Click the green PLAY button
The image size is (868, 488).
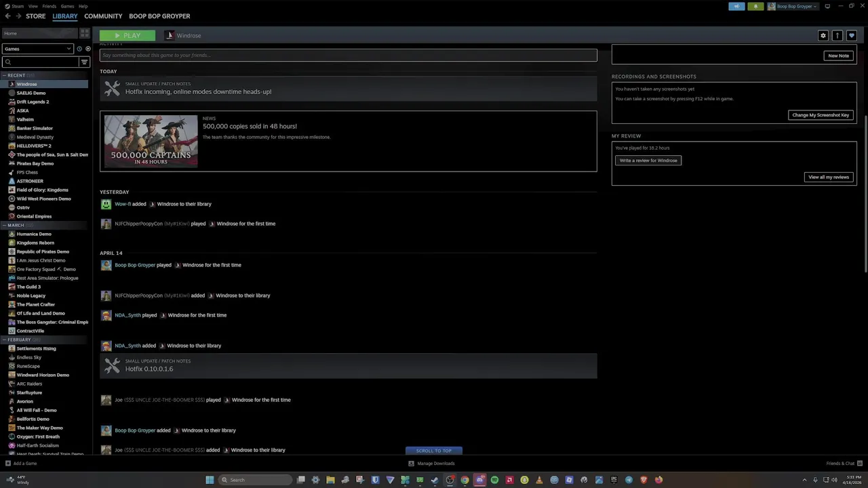[x=127, y=35]
